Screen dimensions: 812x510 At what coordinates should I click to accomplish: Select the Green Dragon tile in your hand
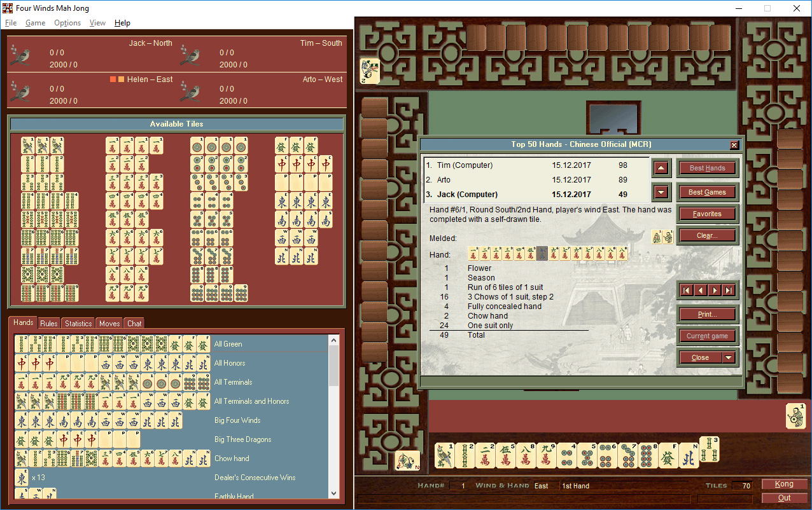[x=668, y=456]
